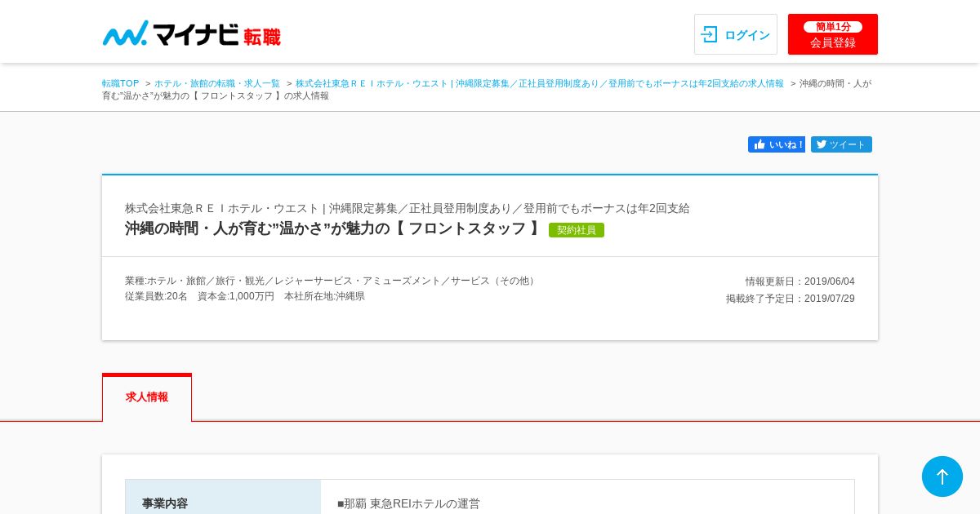The height and width of the screenshot is (514, 980).
Task: Click the マイナビ転職 logo
Action: click(192, 33)
